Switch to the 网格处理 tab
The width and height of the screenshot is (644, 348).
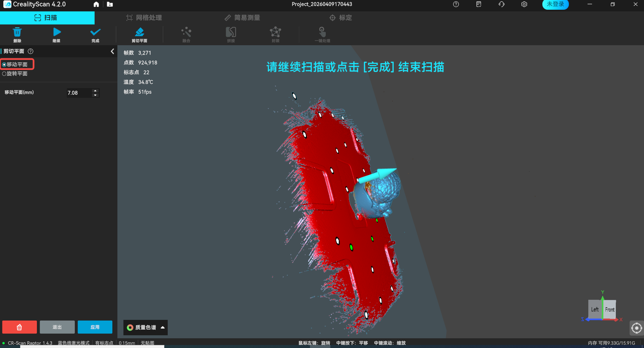click(x=144, y=17)
